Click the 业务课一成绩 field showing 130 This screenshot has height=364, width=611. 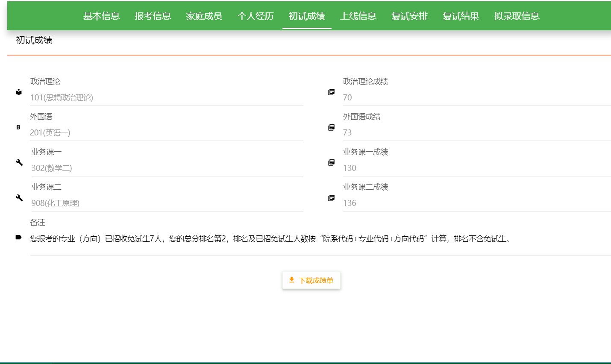pyautogui.click(x=477, y=168)
